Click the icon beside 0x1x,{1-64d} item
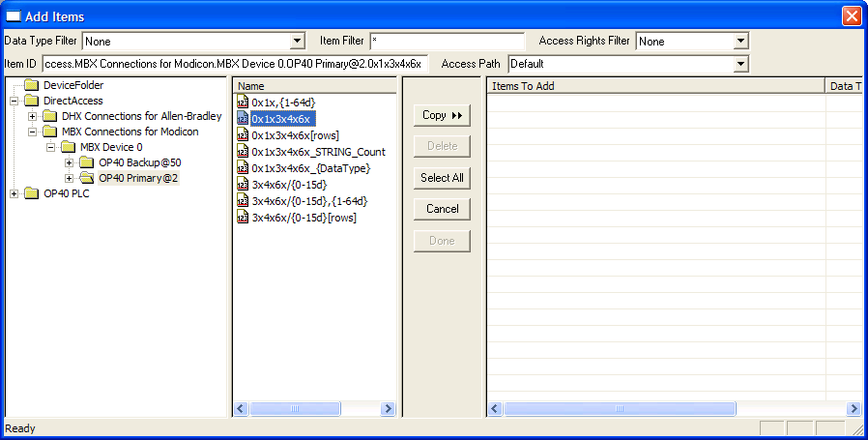 click(243, 103)
